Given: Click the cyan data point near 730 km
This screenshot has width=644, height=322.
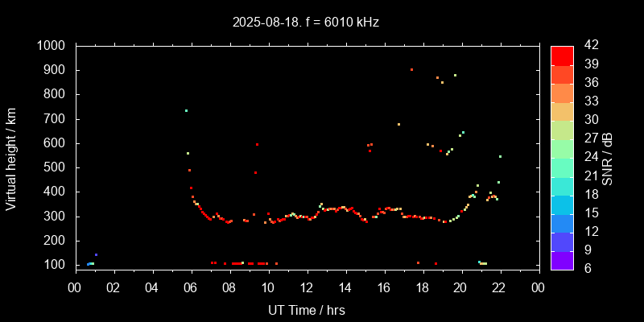Looking at the screenshot, I should click(x=186, y=111).
